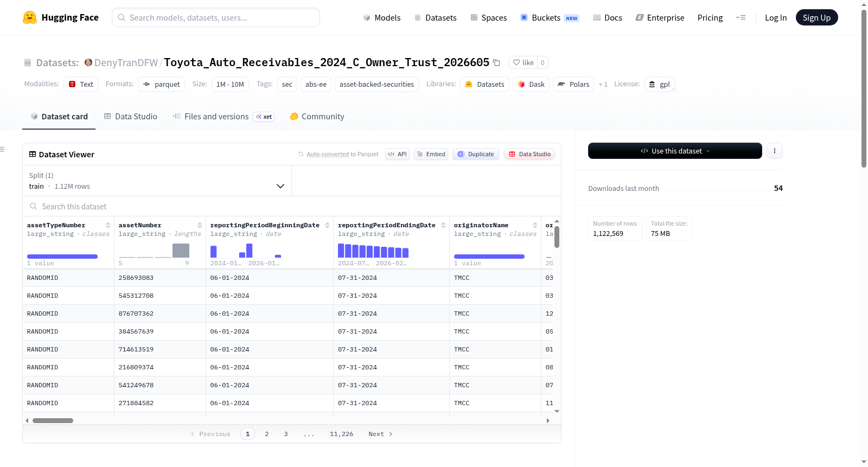Expand the Use this dataset dropdown

[x=675, y=151]
